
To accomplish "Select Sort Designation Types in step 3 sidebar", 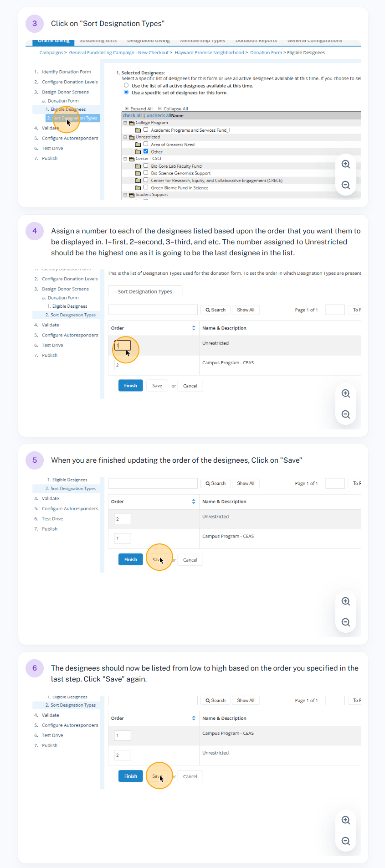I will coord(72,118).
